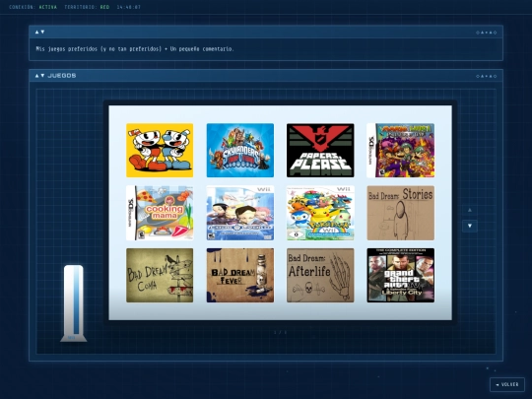Select the Skylanders Trap Team cover
The width and height of the screenshot is (532, 399).
coord(240,151)
